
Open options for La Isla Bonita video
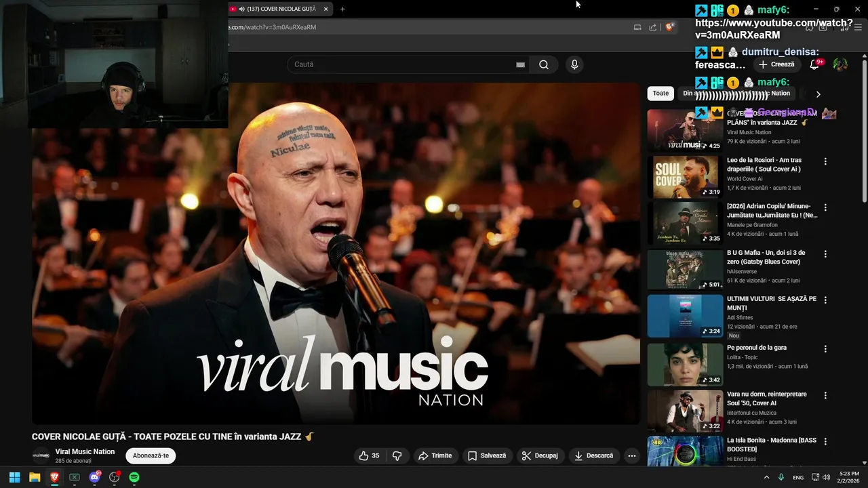(825, 441)
